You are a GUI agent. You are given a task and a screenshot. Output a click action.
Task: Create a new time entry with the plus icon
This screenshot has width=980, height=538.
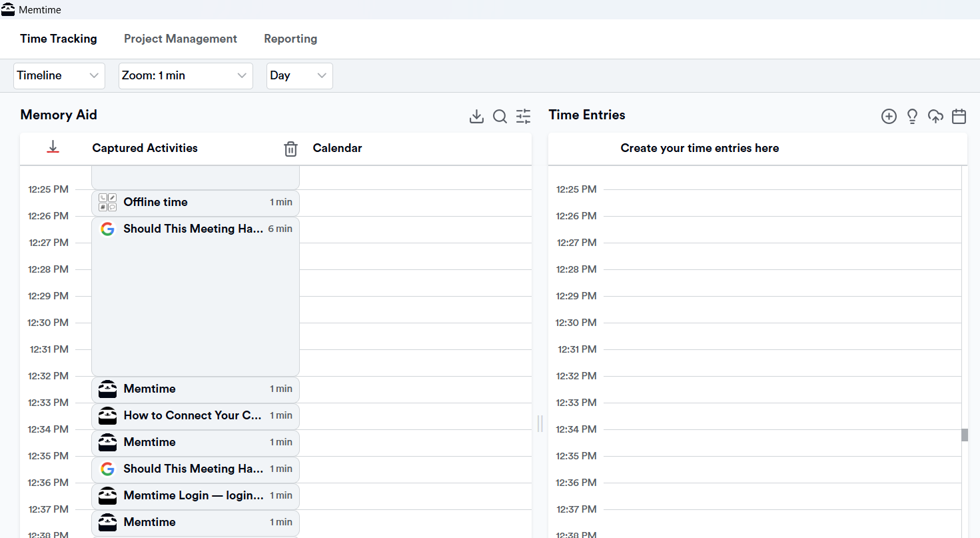click(x=889, y=116)
